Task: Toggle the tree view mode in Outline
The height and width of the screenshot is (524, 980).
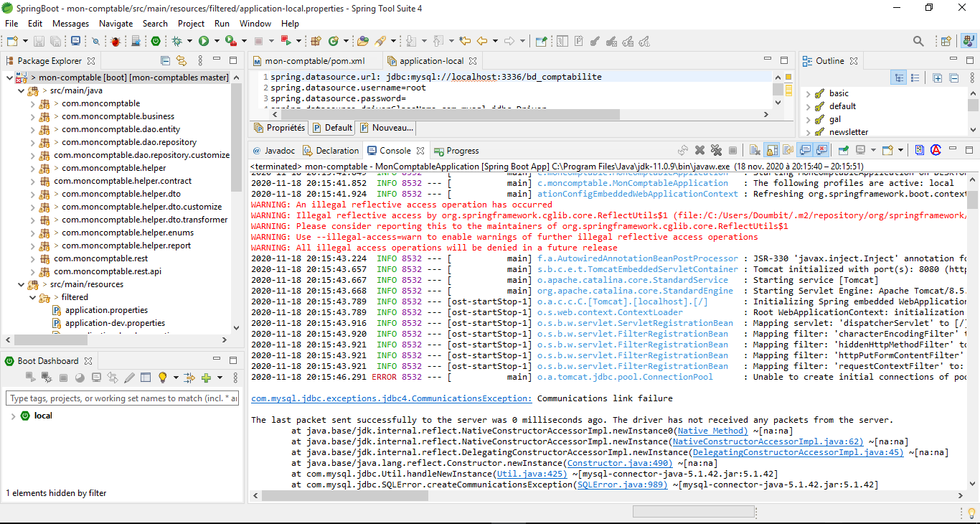Action: pyautogui.click(x=899, y=78)
